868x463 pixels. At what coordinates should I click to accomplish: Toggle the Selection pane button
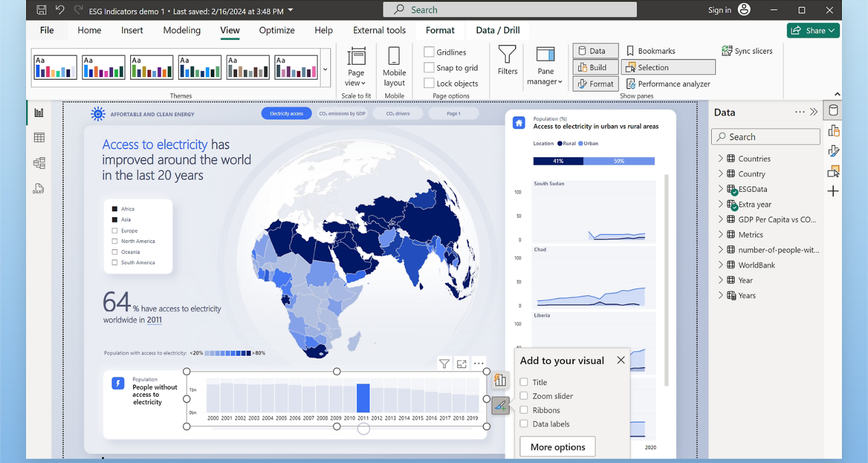668,67
